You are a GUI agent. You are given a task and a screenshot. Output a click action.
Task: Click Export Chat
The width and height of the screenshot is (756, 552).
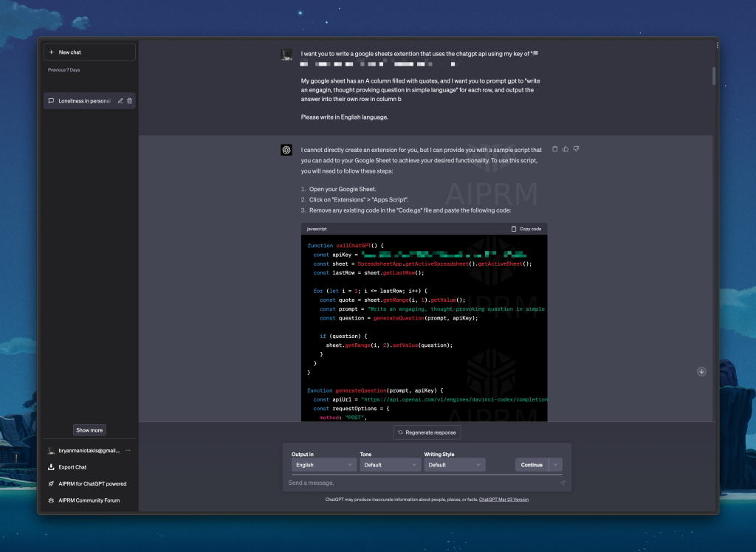click(x=89, y=467)
